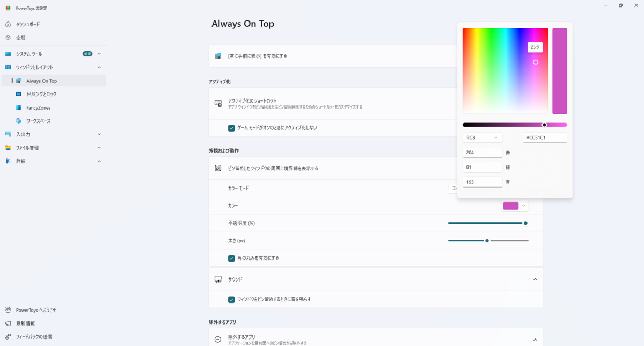Collapse the 除外するアプリ card chevron
This screenshot has width=644, height=346.
click(535, 340)
